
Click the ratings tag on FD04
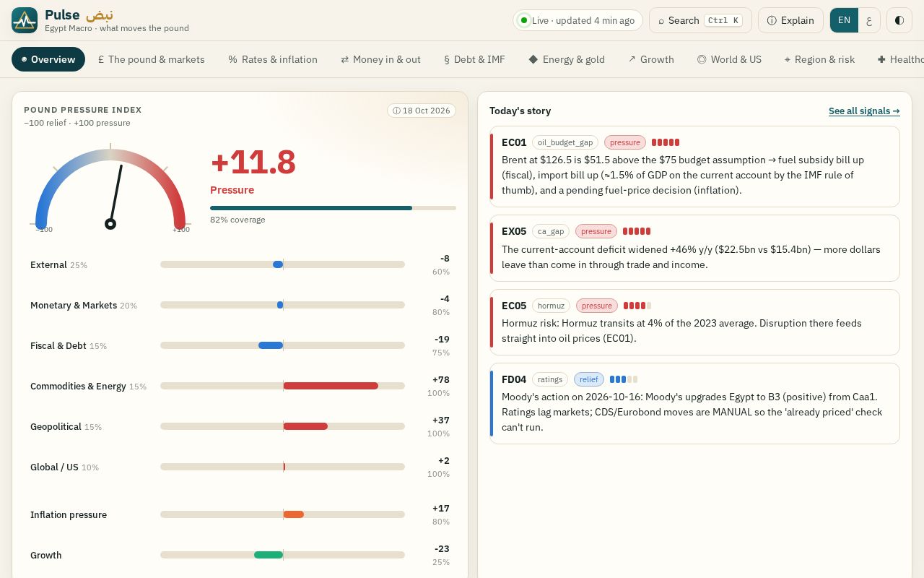550,379
